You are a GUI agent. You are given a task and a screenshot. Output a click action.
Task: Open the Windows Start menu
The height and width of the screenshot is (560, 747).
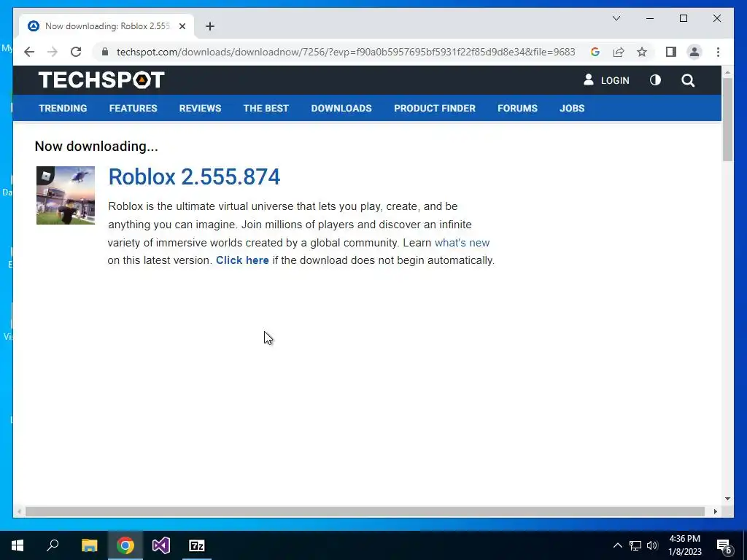(x=18, y=545)
